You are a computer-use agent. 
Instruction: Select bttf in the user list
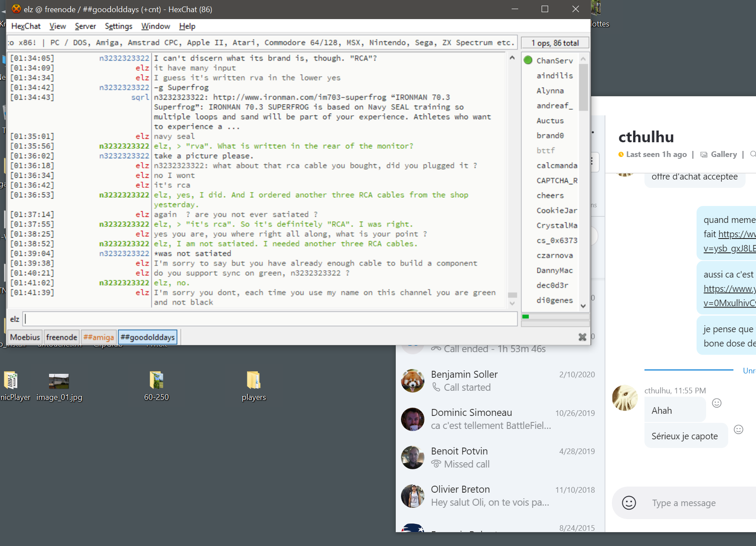click(546, 150)
